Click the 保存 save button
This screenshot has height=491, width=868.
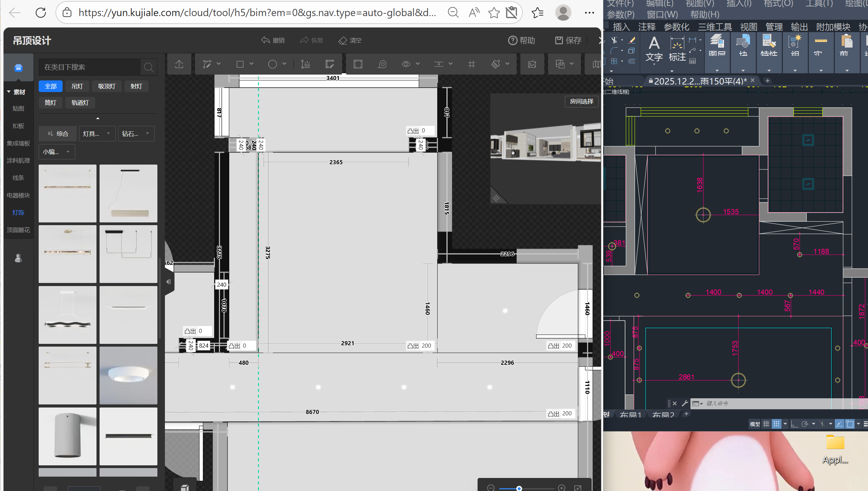tap(568, 40)
